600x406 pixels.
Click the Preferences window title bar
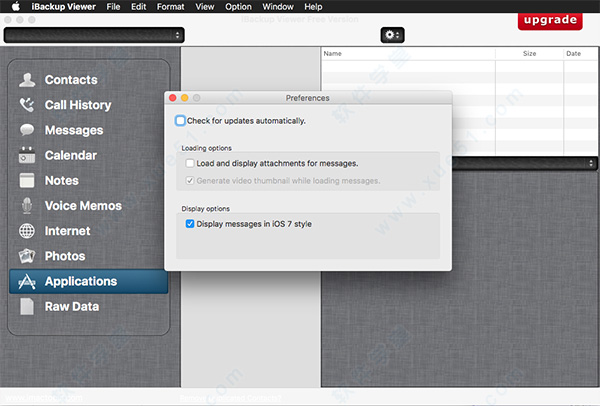308,98
